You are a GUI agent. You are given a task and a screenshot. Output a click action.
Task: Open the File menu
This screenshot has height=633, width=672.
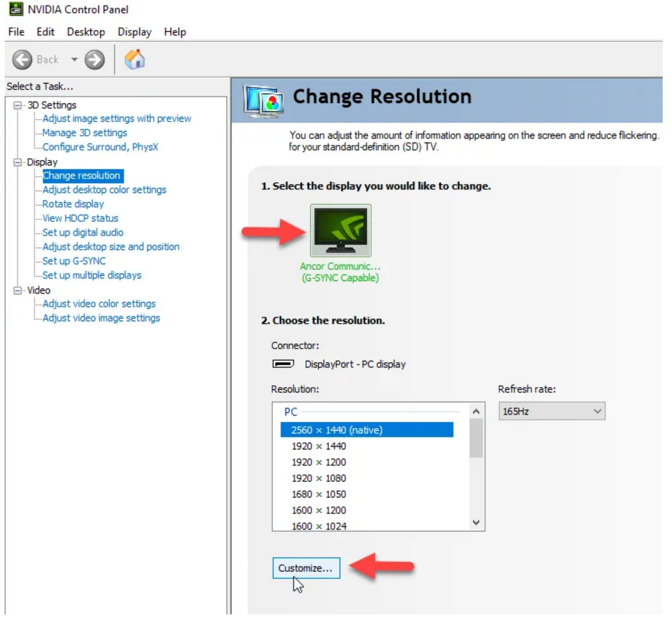coord(16,32)
